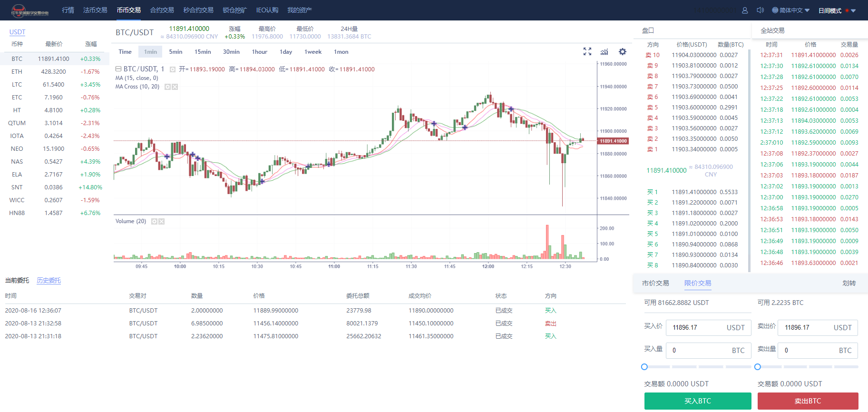
Task: Click the 买入BTC buy button
Action: point(698,401)
